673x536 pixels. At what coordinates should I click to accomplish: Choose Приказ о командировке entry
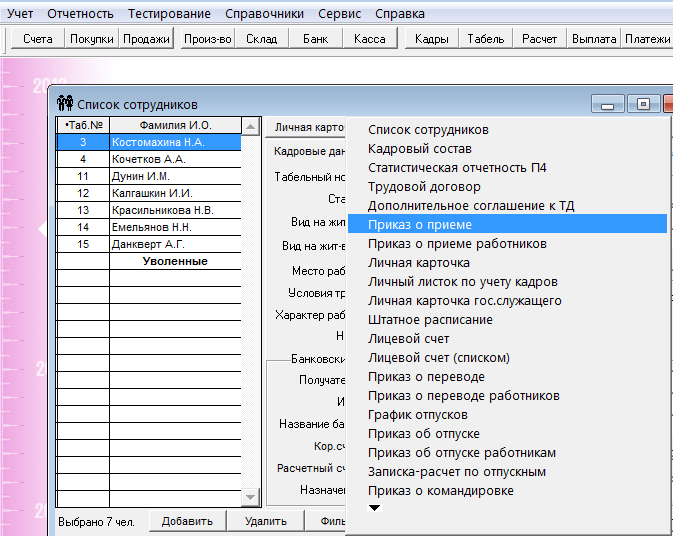507,491
